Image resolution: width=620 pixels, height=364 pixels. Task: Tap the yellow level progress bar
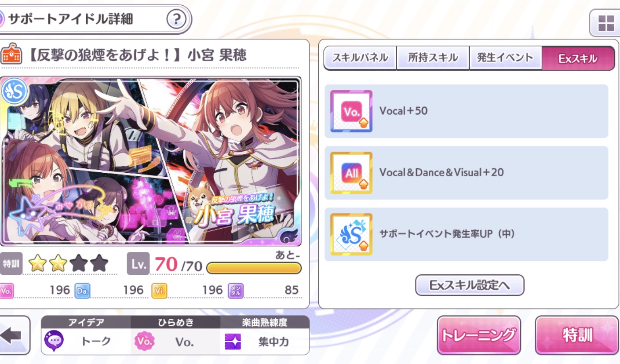click(x=254, y=268)
